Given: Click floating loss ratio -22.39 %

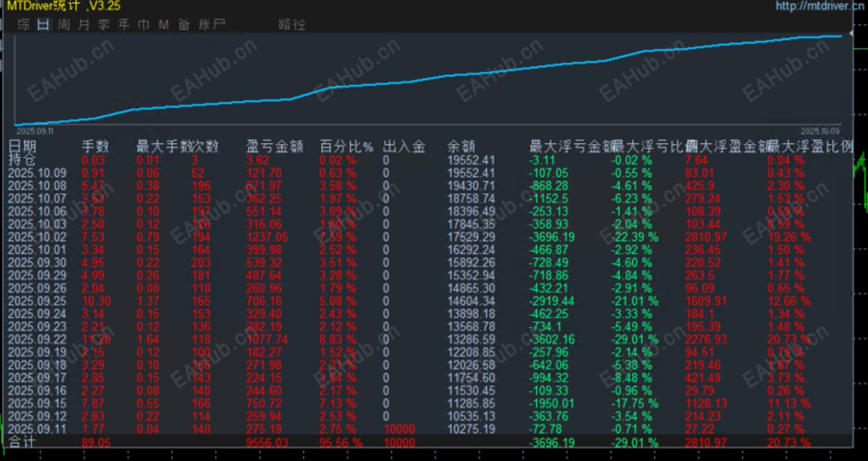Looking at the screenshot, I should (x=635, y=237).
